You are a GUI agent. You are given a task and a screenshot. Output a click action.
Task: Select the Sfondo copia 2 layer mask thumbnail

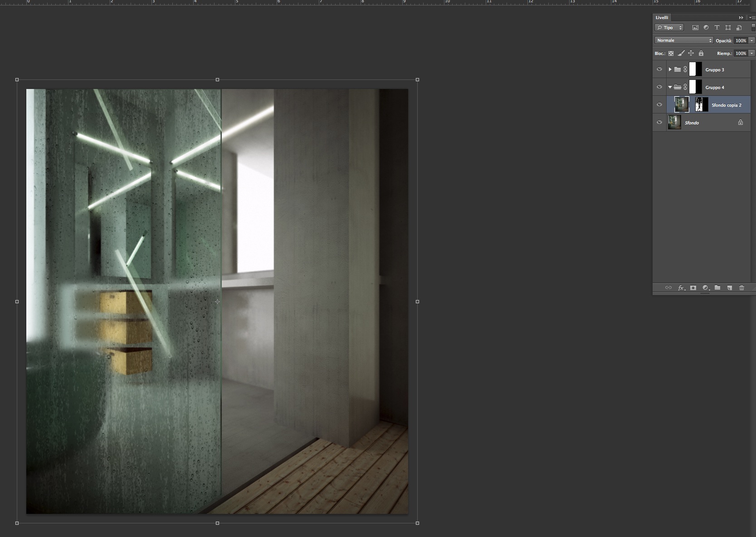coord(701,105)
